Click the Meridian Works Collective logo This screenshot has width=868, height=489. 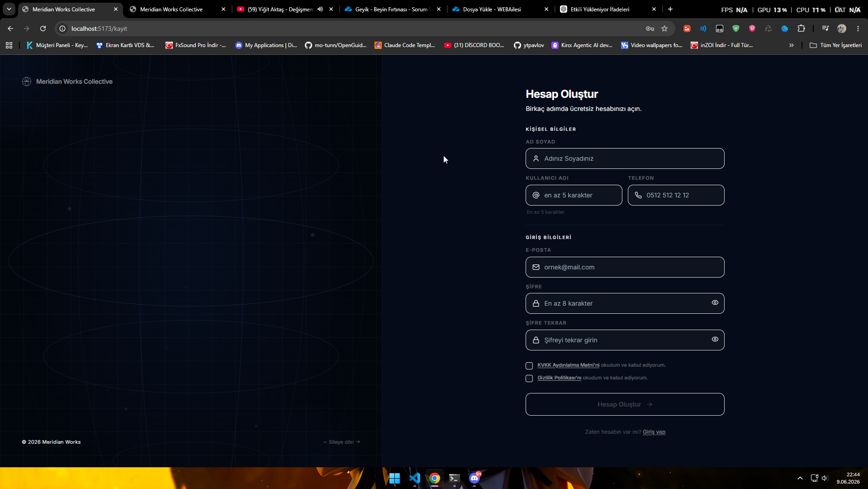[67, 81]
